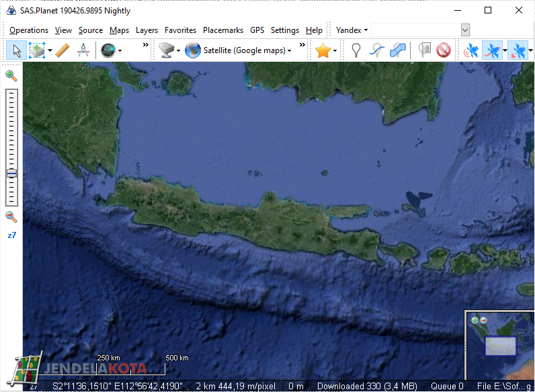Click into the search text field
The width and height of the screenshot is (535, 392).
[x=416, y=30]
